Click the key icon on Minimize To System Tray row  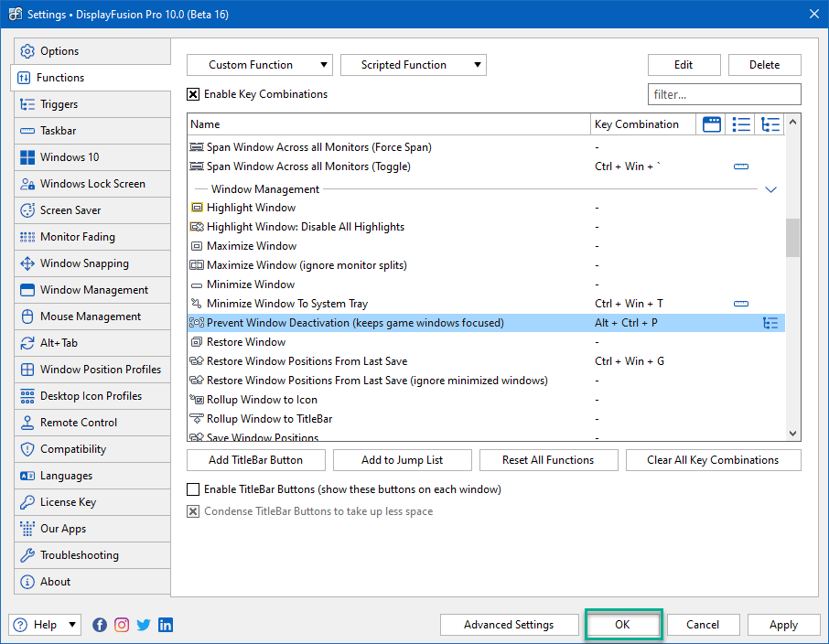pos(741,304)
